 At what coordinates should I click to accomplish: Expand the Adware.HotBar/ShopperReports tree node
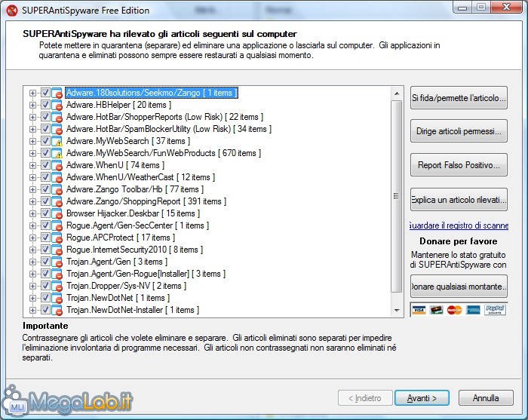click(32, 118)
